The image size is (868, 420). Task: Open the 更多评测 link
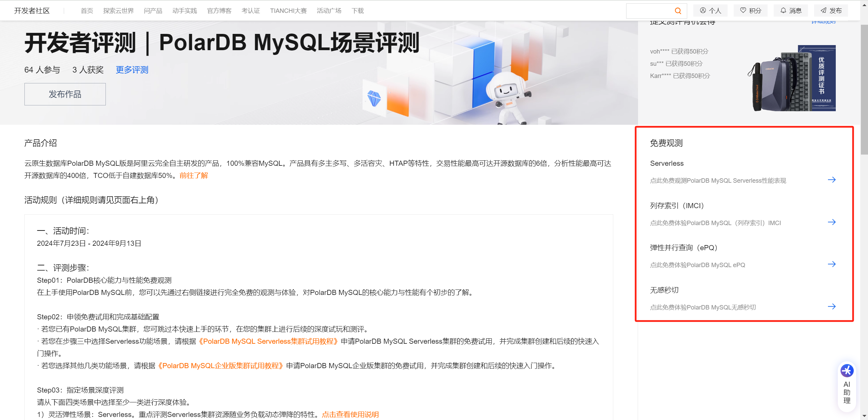coord(132,70)
